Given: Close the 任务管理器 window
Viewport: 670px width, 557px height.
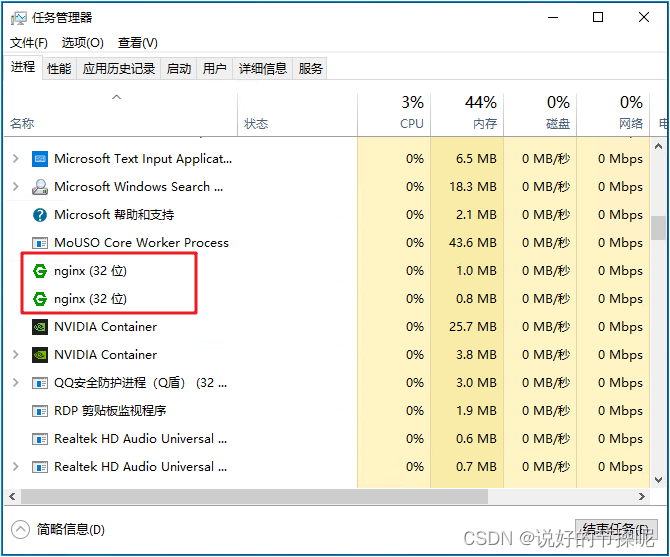Looking at the screenshot, I should pos(644,18).
